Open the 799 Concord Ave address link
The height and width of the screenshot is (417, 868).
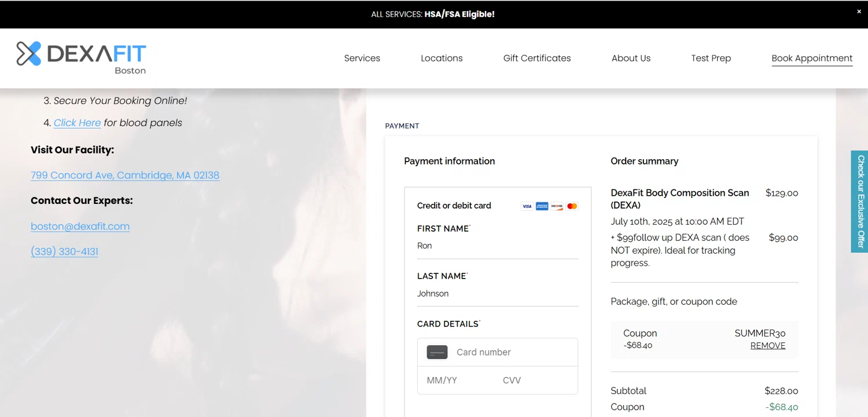[x=125, y=175]
